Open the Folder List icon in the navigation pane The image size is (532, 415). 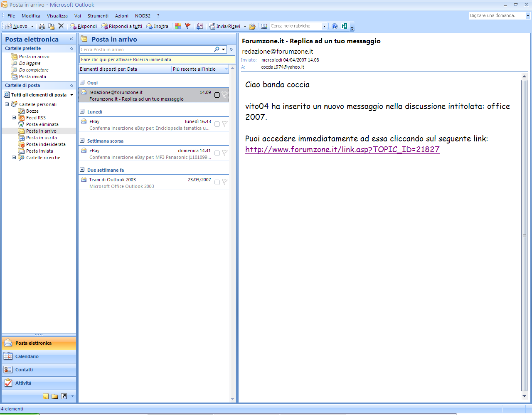(x=55, y=396)
